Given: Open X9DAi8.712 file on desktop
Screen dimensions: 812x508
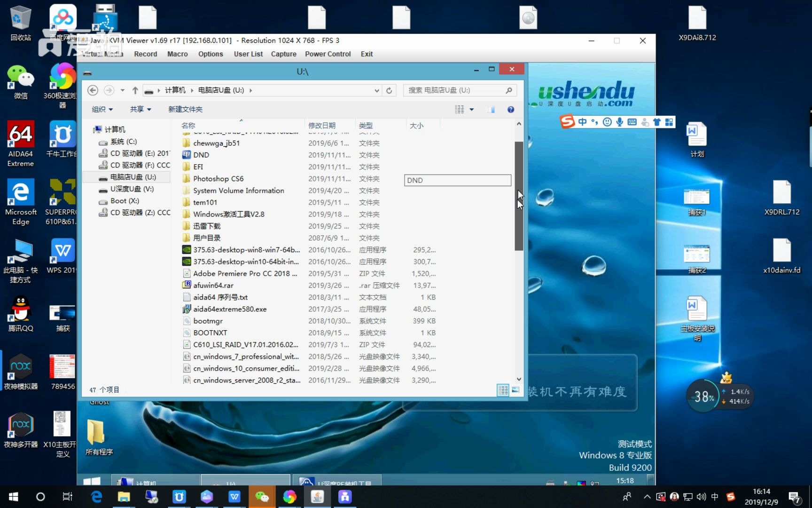Looking at the screenshot, I should tap(697, 23).
